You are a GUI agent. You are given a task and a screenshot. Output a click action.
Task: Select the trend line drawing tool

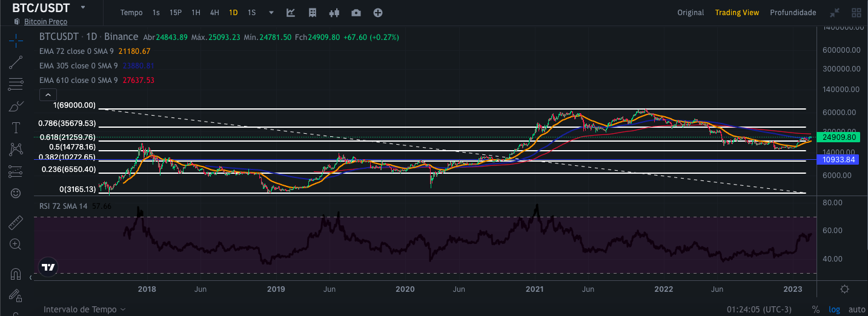16,62
